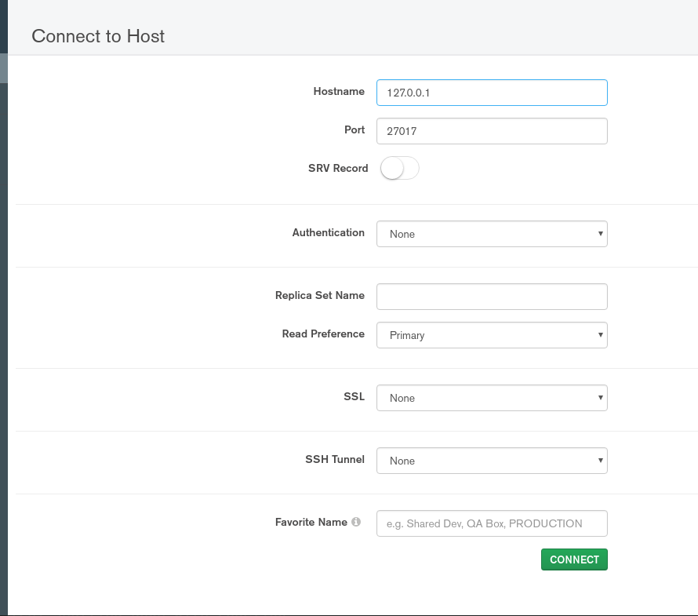Click the Authentication label

tap(328, 233)
